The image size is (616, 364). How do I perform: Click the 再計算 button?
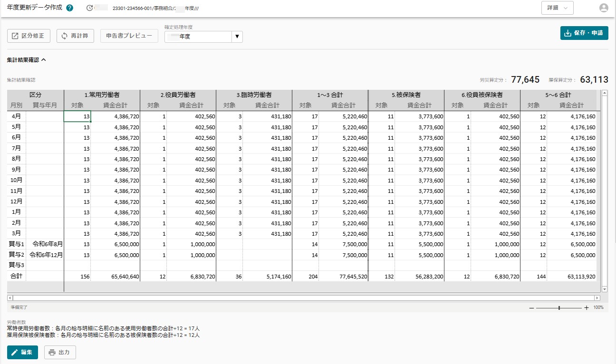75,36
